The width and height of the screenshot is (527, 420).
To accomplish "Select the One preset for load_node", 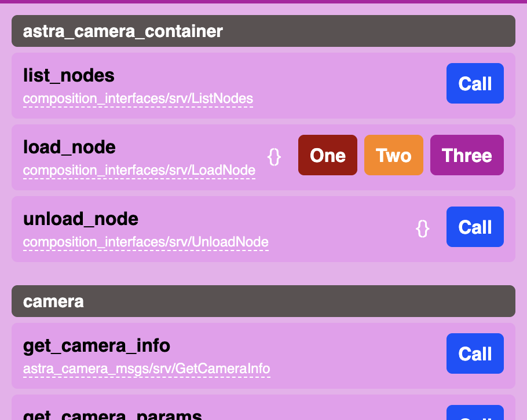I will click(327, 155).
